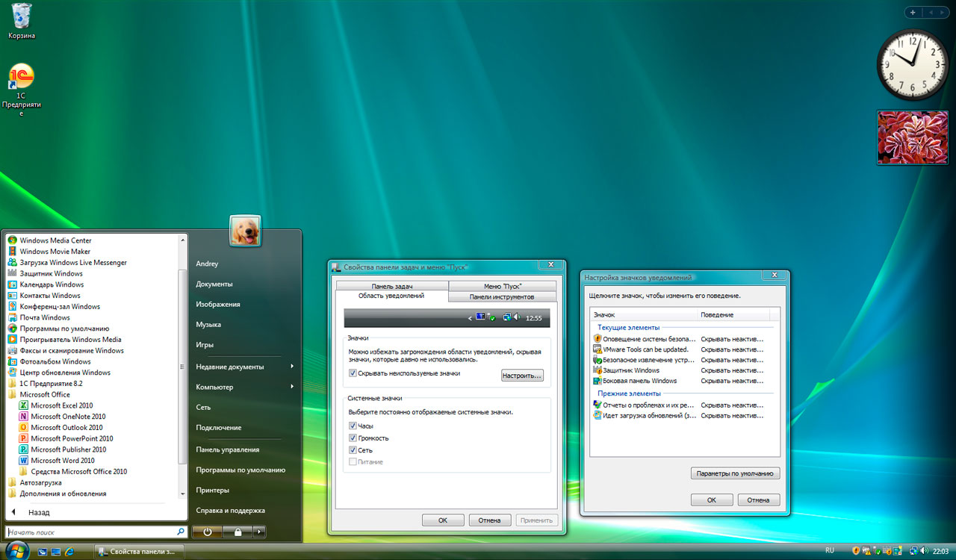Open the 1С Предприятие desktop shortcut
The width and height of the screenshot is (956, 560).
22,77
